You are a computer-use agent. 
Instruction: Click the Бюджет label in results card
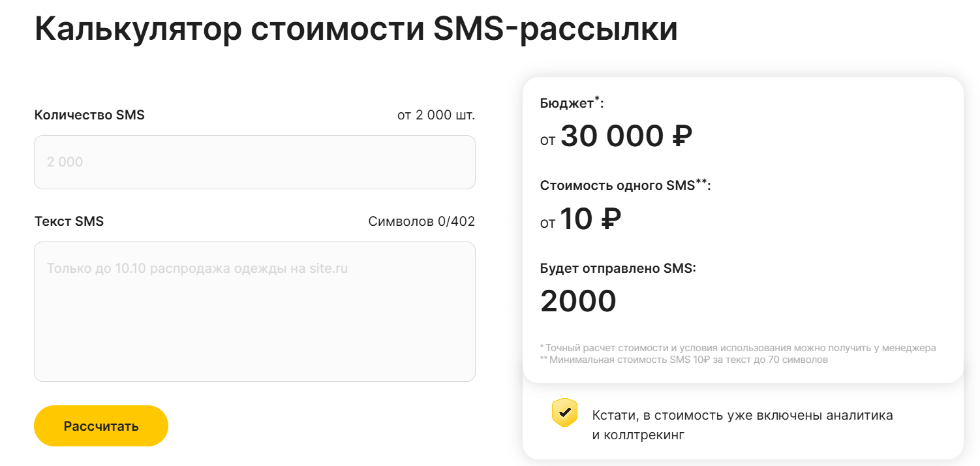coord(566,103)
